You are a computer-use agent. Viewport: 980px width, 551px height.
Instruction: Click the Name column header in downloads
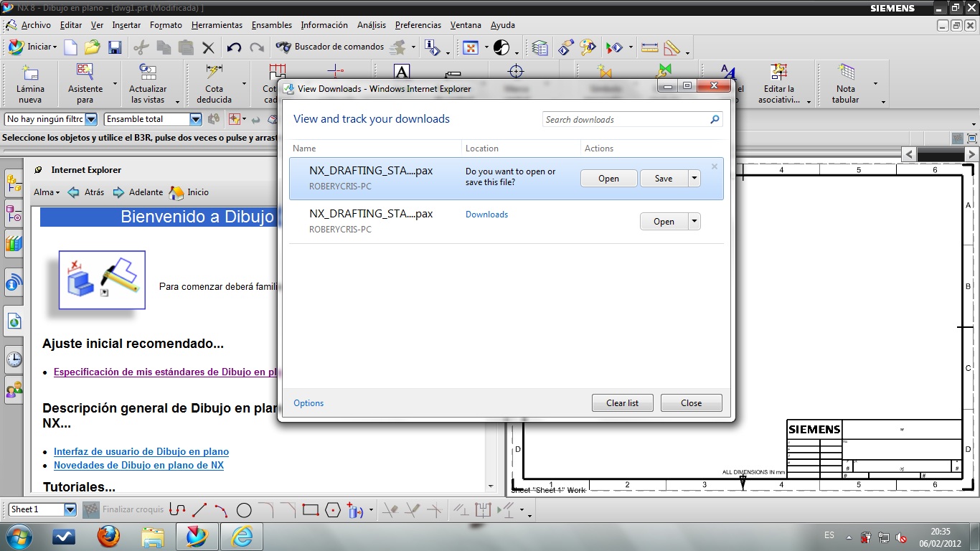304,149
